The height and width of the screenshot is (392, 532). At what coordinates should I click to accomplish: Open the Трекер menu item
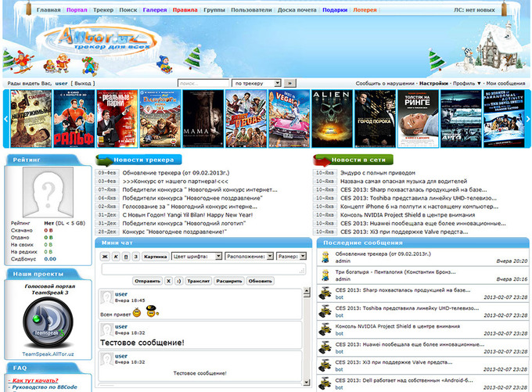click(x=102, y=10)
